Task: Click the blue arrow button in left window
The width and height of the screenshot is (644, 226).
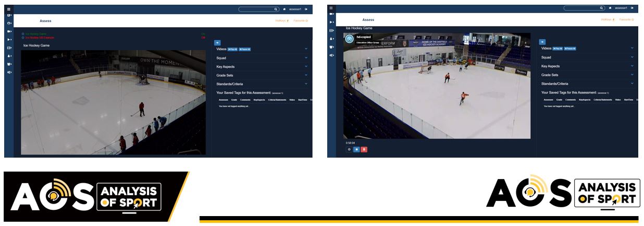Action: point(217,42)
